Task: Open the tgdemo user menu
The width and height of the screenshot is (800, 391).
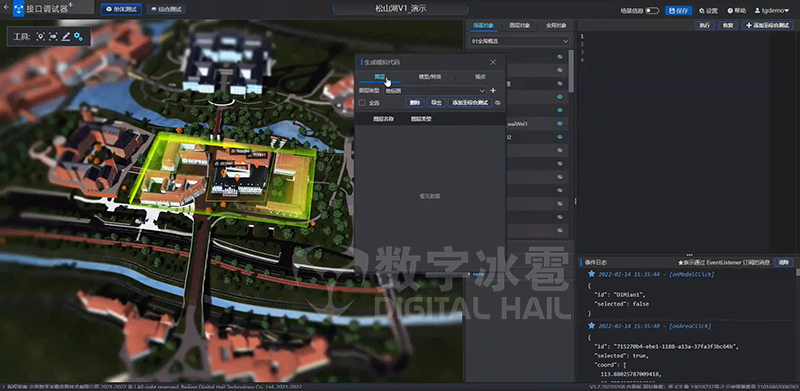Action: point(771,10)
